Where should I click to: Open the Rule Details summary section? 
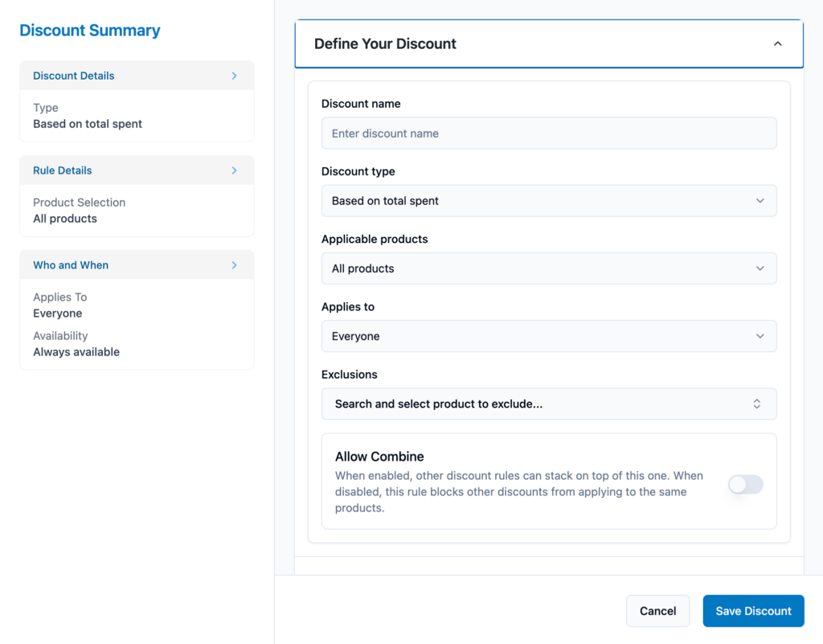(x=137, y=170)
